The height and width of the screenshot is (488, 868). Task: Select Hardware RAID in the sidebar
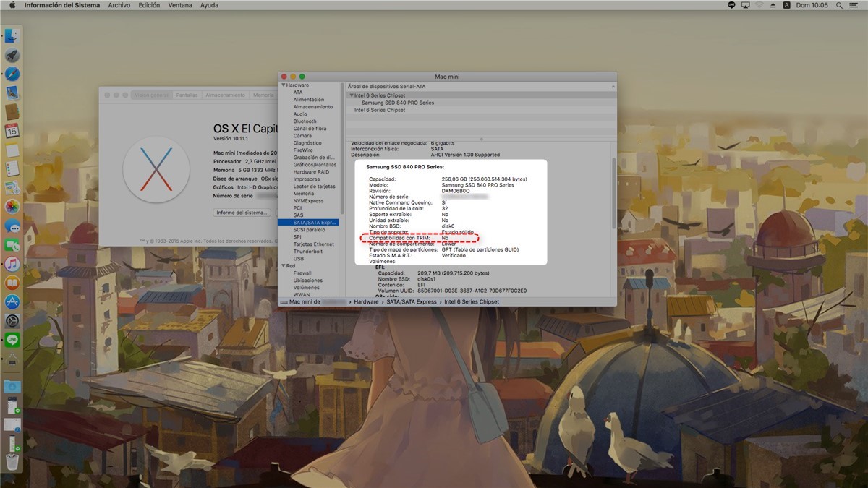tap(310, 172)
